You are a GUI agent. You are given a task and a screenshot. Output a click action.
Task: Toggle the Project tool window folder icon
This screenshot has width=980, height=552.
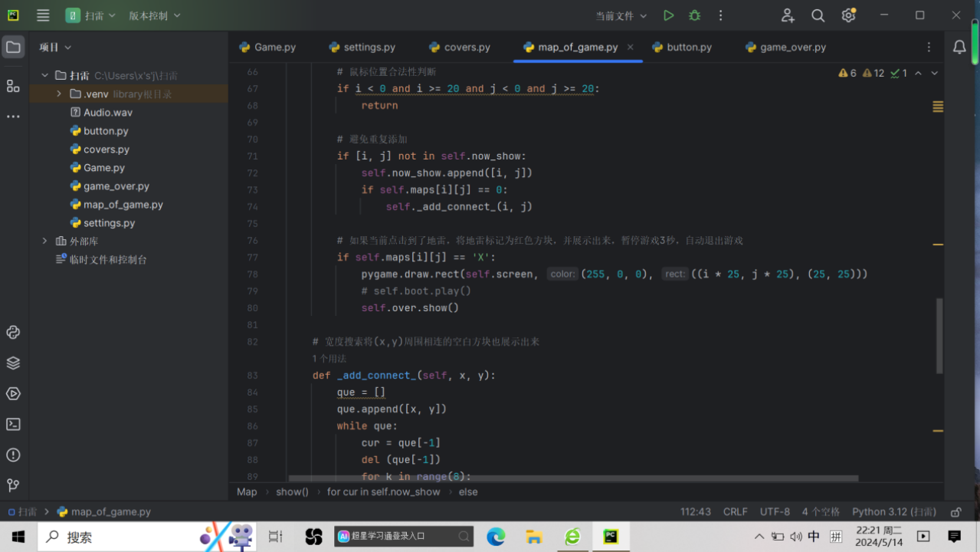(13, 48)
